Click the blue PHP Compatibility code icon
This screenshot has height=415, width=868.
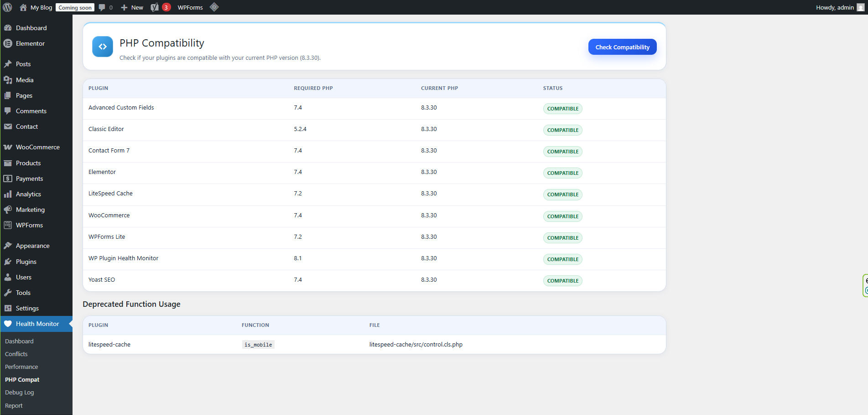tap(102, 47)
